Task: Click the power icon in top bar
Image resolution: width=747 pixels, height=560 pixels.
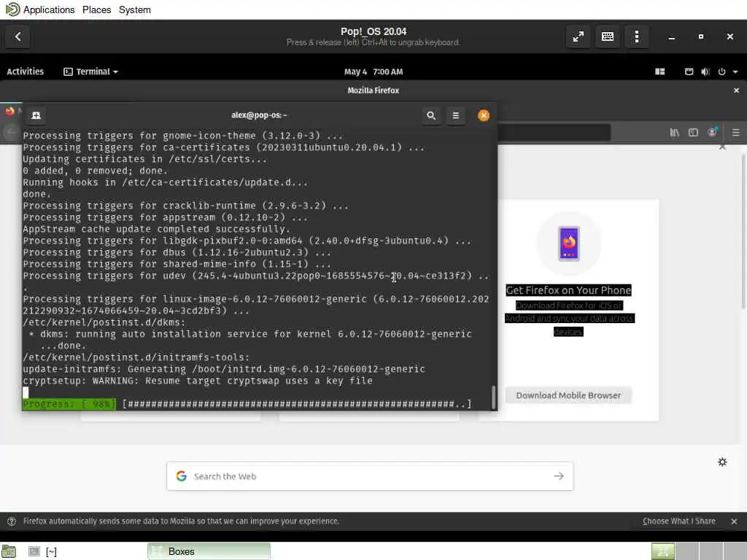Action: tap(721, 71)
